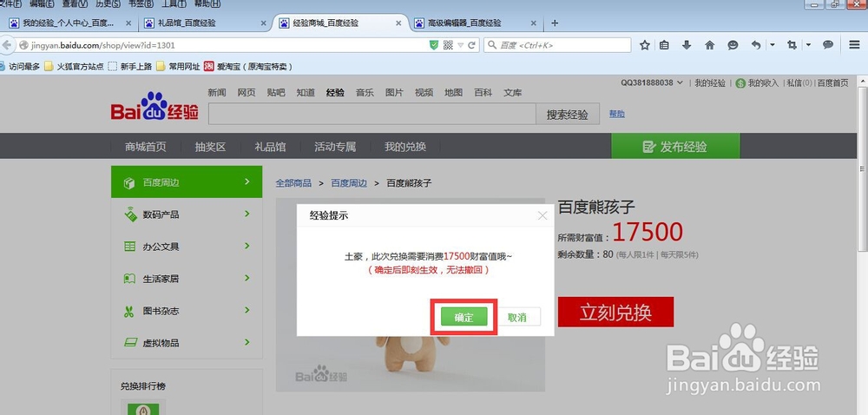
Task: Show bookmarks list via clipboard-style icon
Action: click(x=664, y=45)
